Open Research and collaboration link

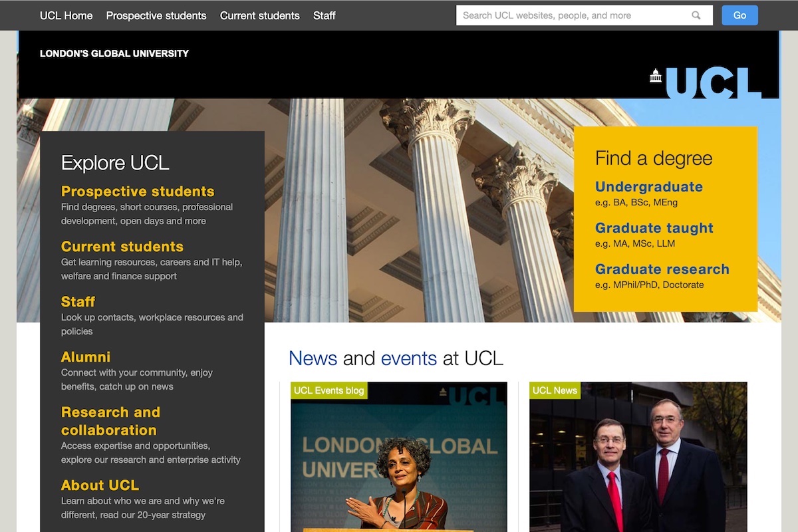111,421
